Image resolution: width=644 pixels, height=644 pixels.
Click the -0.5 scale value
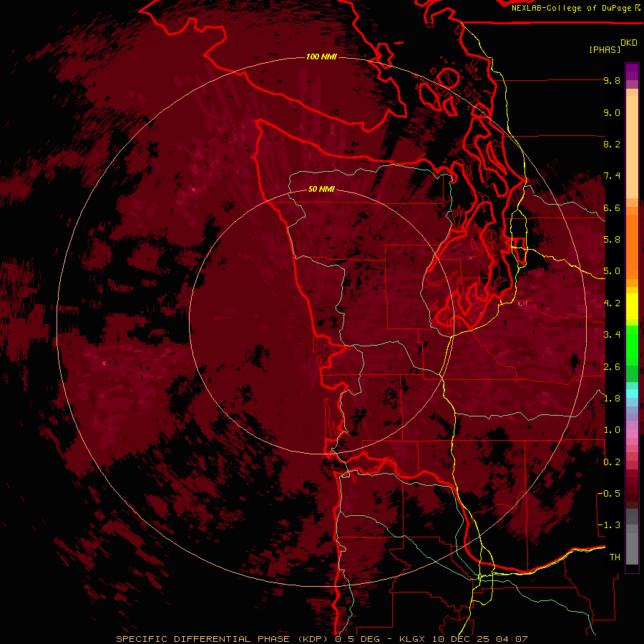click(x=609, y=494)
